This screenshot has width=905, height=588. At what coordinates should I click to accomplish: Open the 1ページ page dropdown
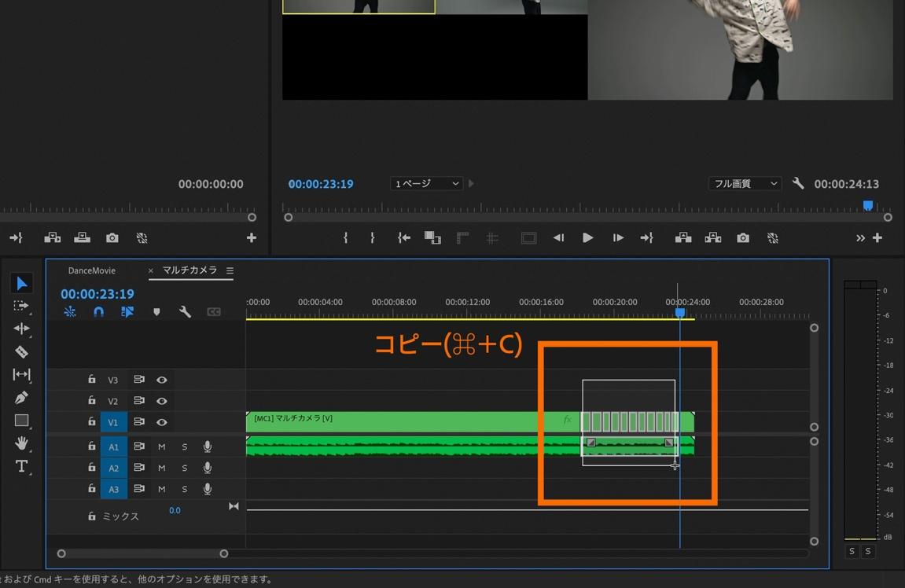click(426, 184)
